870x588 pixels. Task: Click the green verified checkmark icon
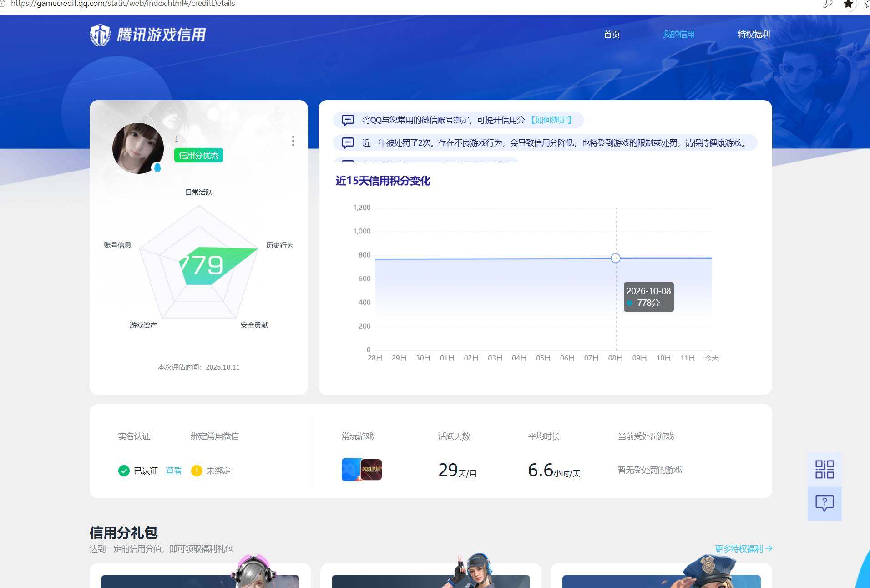(x=124, y=471)
